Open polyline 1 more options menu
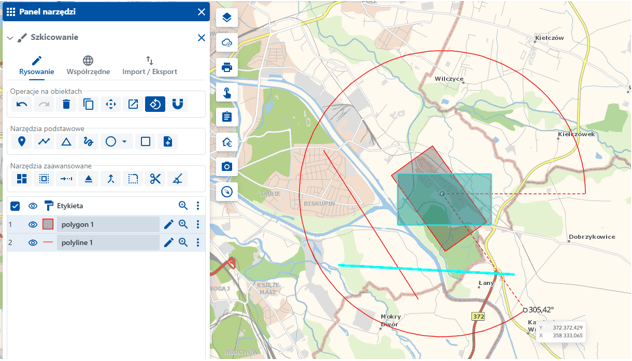This screenshot has height=361, width=632. [x=198, y=243]
